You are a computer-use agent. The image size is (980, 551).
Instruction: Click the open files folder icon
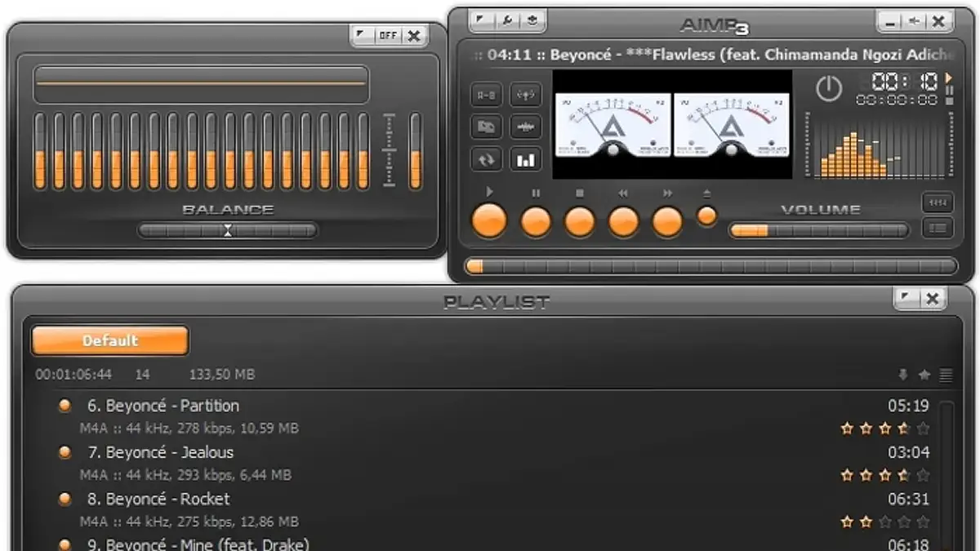click(486, 127)
